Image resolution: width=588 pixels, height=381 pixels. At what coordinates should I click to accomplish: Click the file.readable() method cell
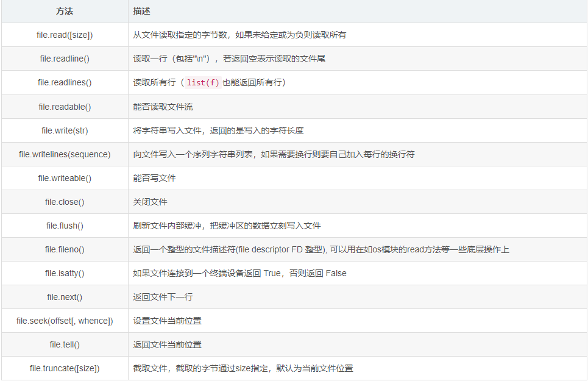pos(65,107)
